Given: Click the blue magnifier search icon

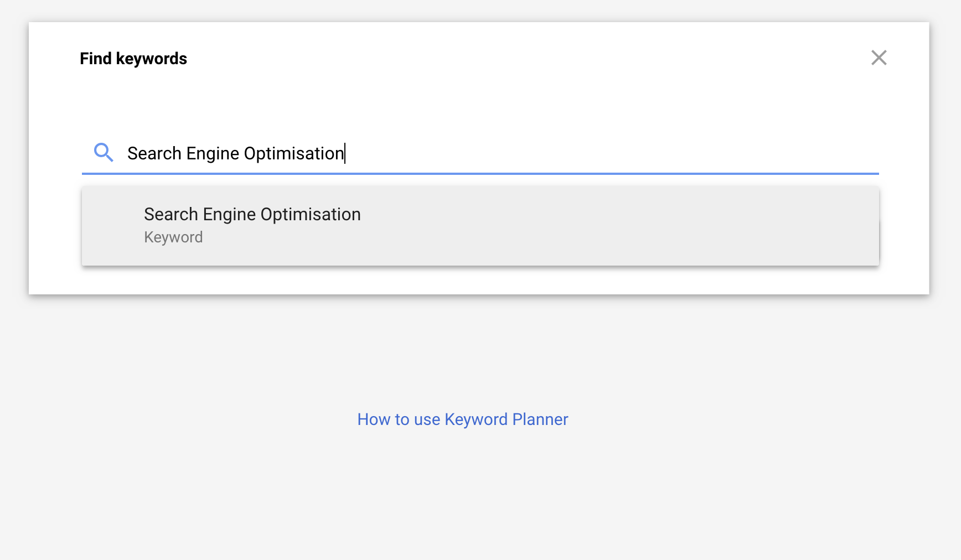Looking at the screenshot, I should click(104, 152).
